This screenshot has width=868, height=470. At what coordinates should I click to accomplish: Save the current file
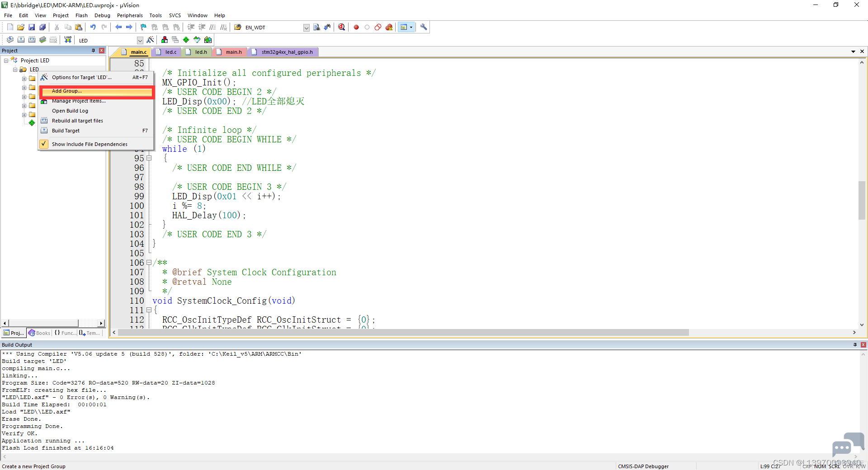(x=32, y=27)
